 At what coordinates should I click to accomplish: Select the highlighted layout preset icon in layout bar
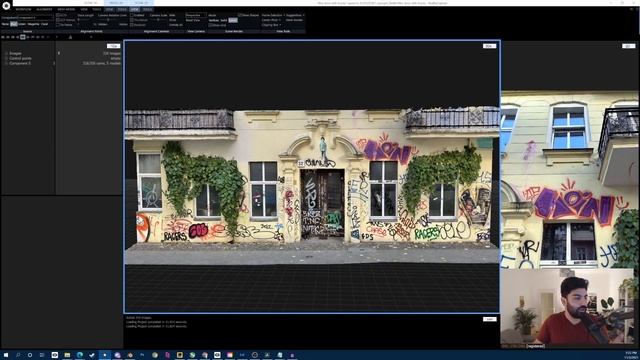(22, 37)
